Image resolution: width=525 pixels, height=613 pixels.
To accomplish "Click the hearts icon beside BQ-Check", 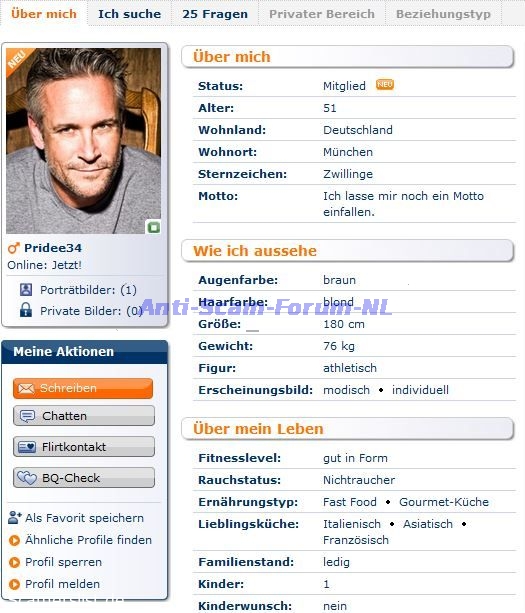I will coord(27,478).
